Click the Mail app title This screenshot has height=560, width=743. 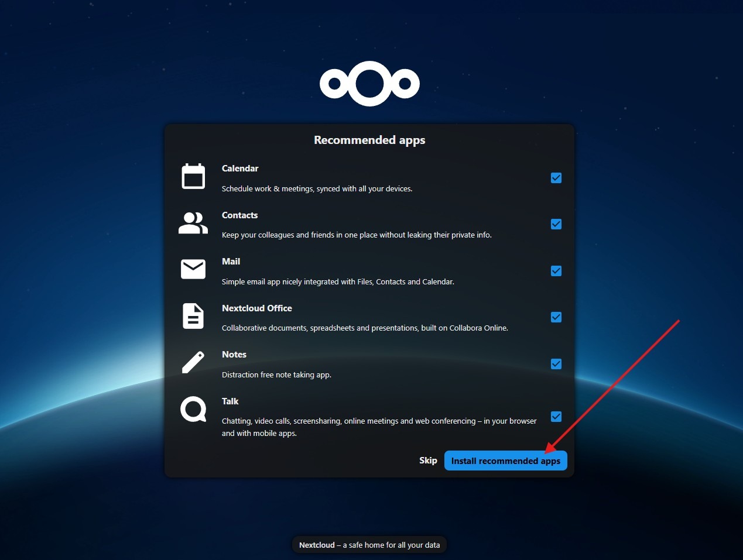click(231, 262)
